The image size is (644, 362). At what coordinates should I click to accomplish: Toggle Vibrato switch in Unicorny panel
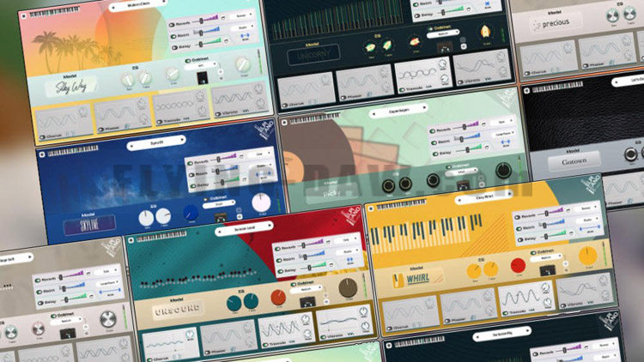click(461, 82)
